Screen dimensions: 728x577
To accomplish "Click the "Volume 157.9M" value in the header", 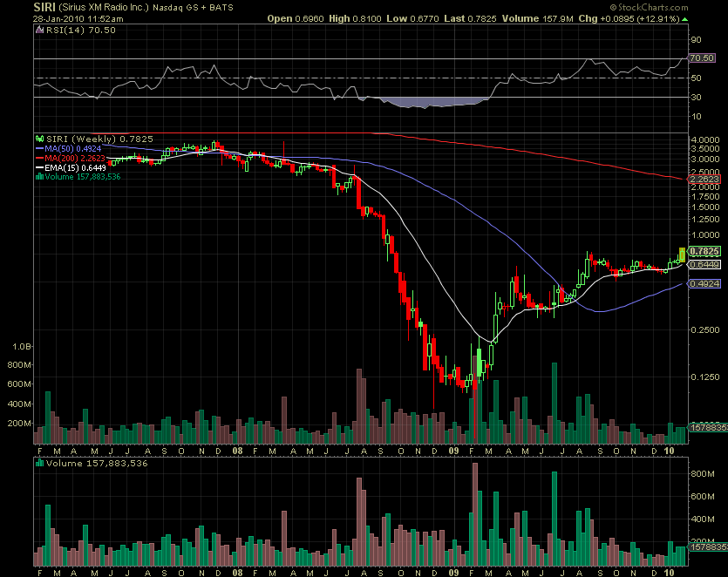I will click(538, 18).
